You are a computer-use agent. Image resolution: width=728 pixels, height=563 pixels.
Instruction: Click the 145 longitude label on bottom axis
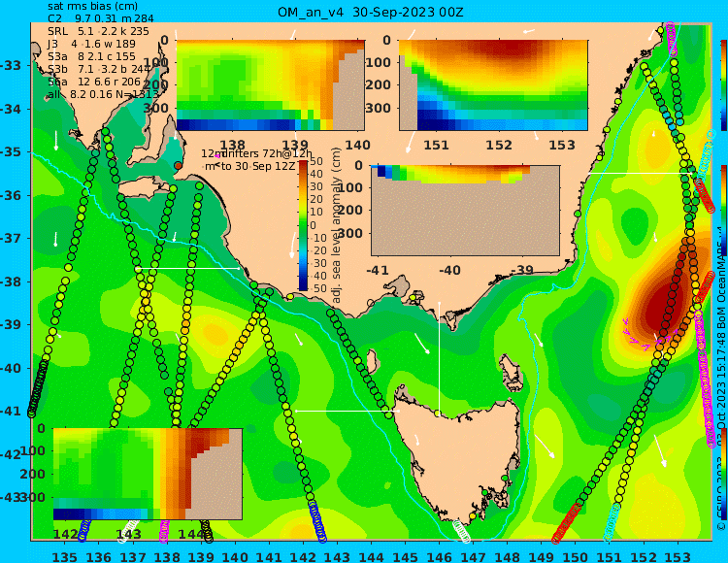pyautogui.click(x=406, y=556)
